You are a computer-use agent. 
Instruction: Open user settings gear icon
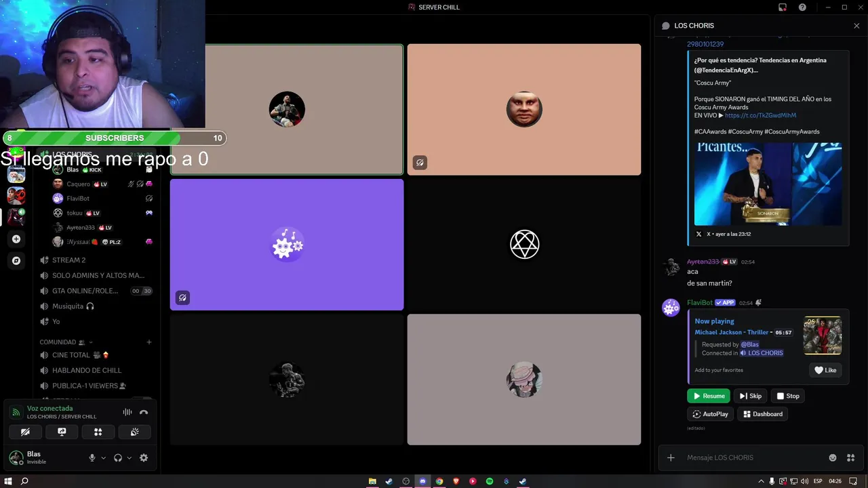coord(144,457)
